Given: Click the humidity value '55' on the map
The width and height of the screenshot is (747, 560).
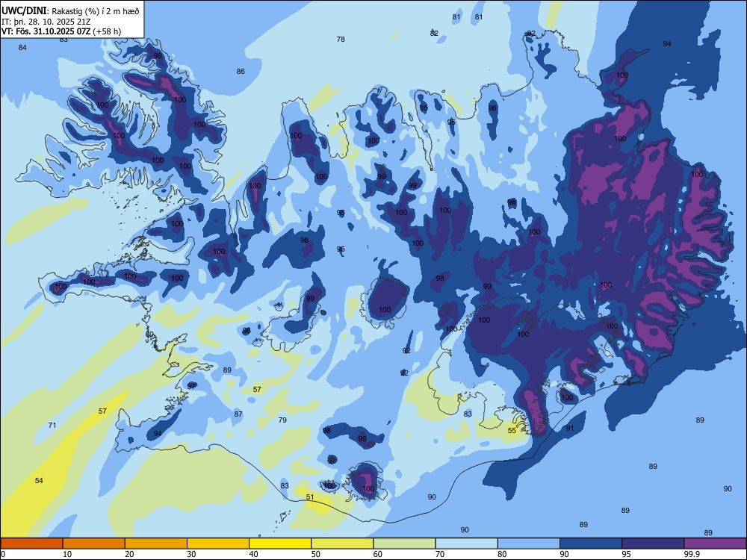Looking at the screenshot, I should pyautogui.click(x=512, y=431).
